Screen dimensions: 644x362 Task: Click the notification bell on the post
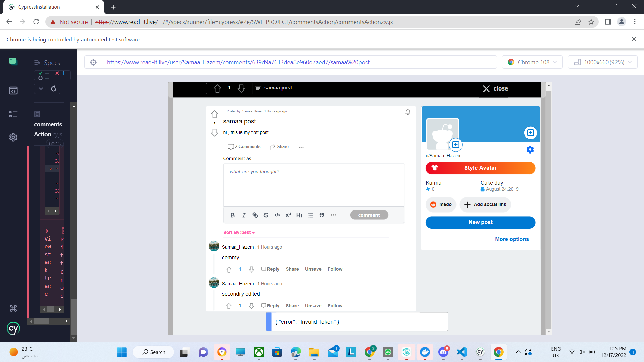pyautogui.click(x=408, y=112)
